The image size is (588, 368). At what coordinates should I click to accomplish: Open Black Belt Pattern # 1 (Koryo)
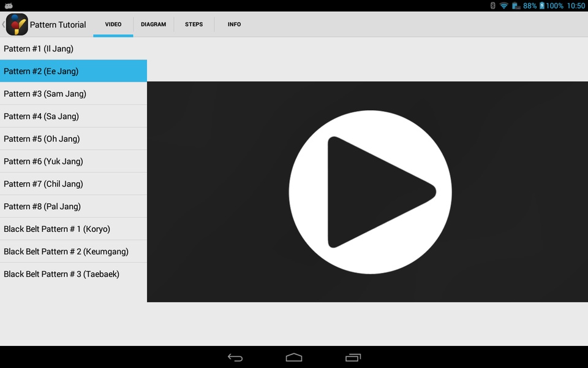[73, 229]
